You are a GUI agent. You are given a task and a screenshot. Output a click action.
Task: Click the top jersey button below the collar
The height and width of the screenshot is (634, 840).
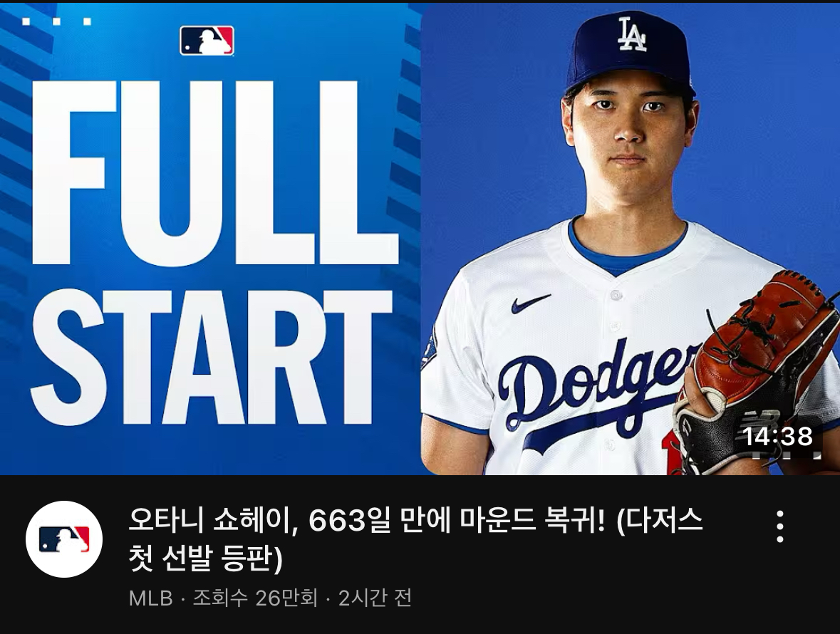coord(616,295)
